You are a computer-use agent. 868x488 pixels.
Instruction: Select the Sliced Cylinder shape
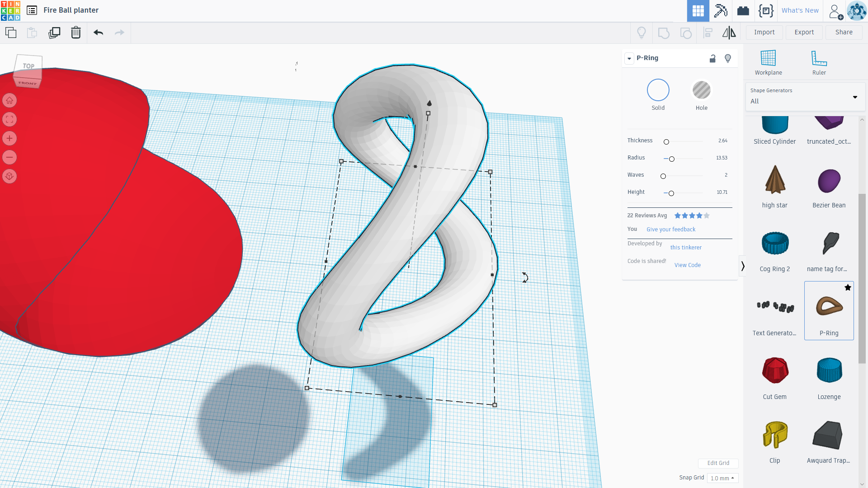click(774, 131)
